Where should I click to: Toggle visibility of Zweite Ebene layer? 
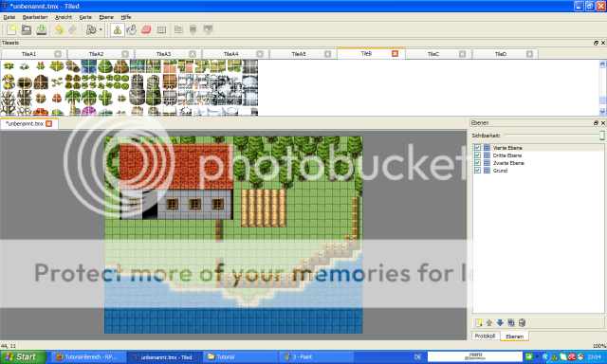pos(477,163)
